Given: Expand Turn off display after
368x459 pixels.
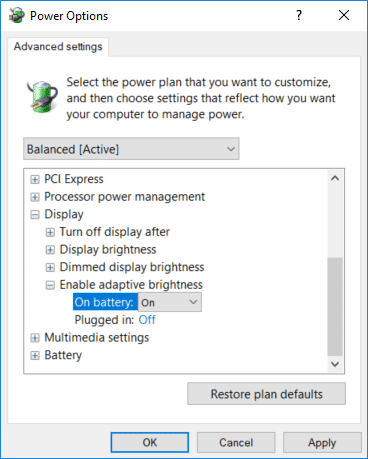Looking at the screenshot, I should click(50, 232).
